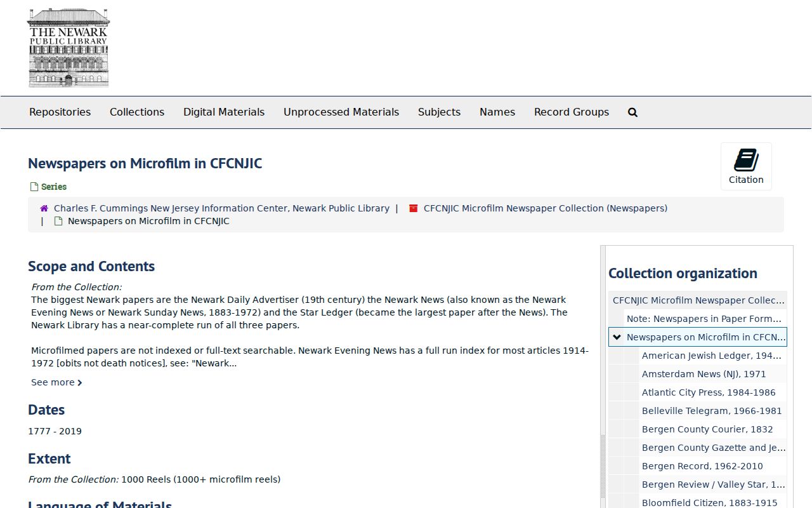Open American Jewish Ledger tree entry
Screen dimensions: 812x508
(x=712, y=356)
